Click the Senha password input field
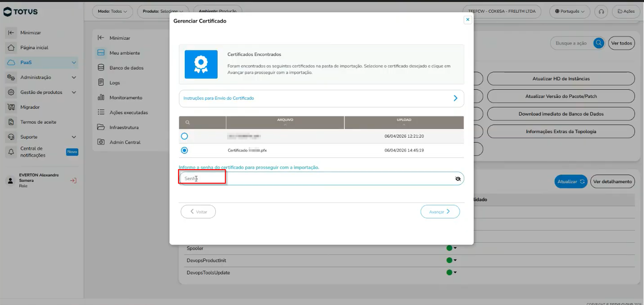Screen dimensions: 644x305 coord(321,179)
